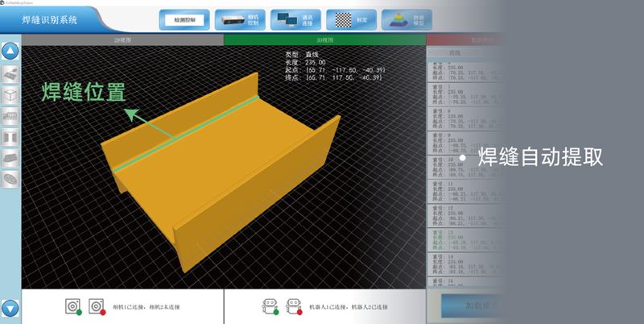644x324 pixels.
Task: Select the bottom disc-shaped sidebar icon
Action: 10,179
